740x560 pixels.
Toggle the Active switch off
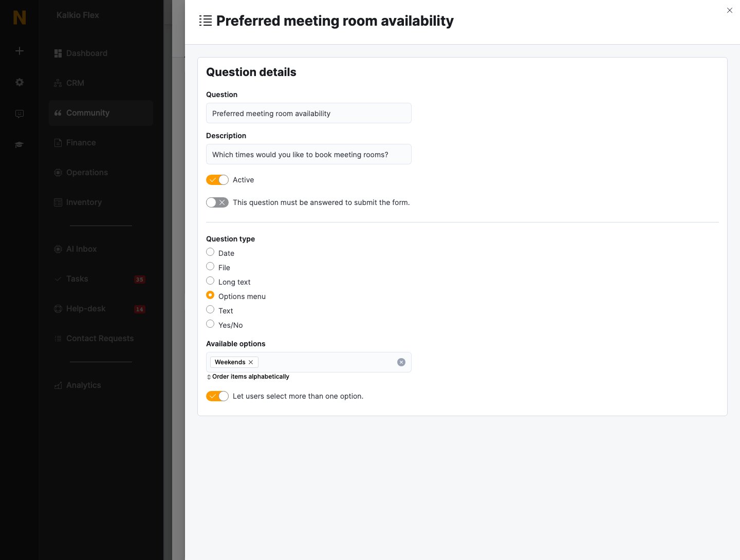[217, 180]
